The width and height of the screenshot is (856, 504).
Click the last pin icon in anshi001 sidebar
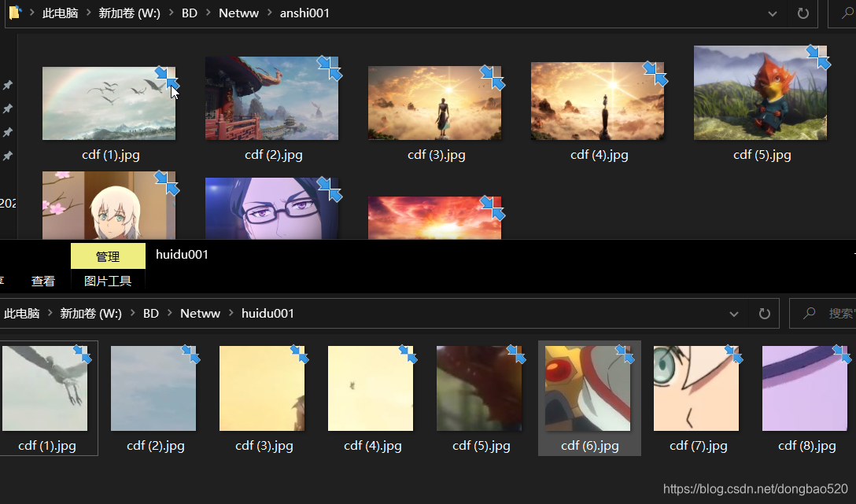[x=8, y=156]
